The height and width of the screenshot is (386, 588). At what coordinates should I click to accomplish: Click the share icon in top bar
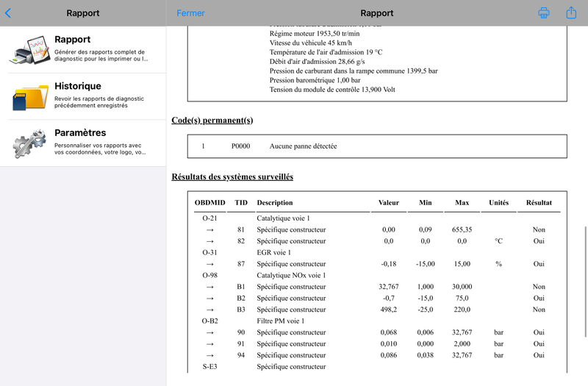[571, 12]
